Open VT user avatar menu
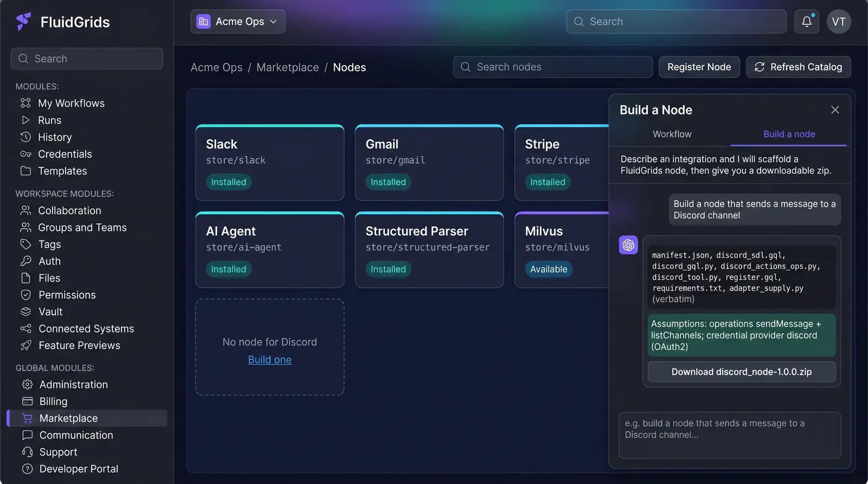The image size is (868, 484). (839, 22)
